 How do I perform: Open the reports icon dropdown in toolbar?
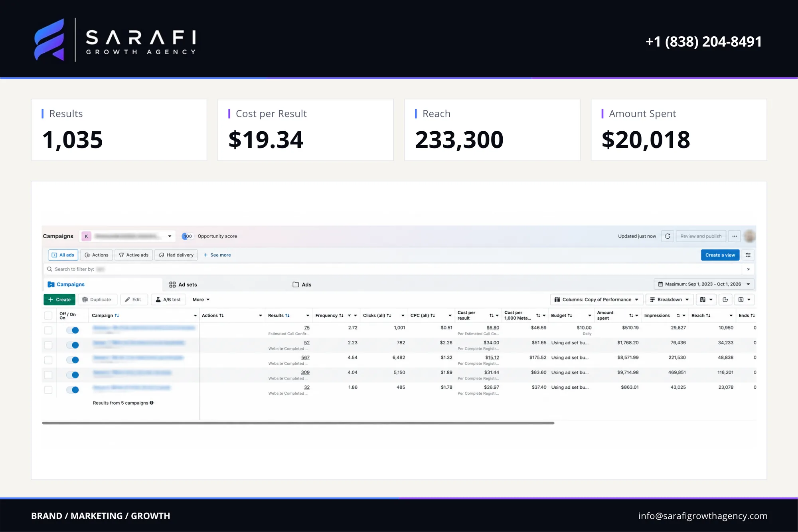[x=706, y=300]
